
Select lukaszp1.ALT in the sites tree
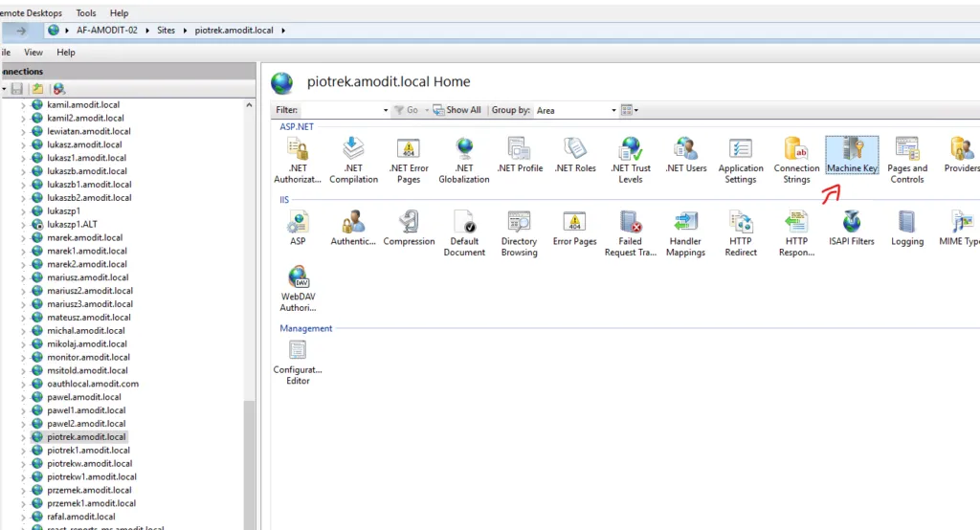(72, 225)
